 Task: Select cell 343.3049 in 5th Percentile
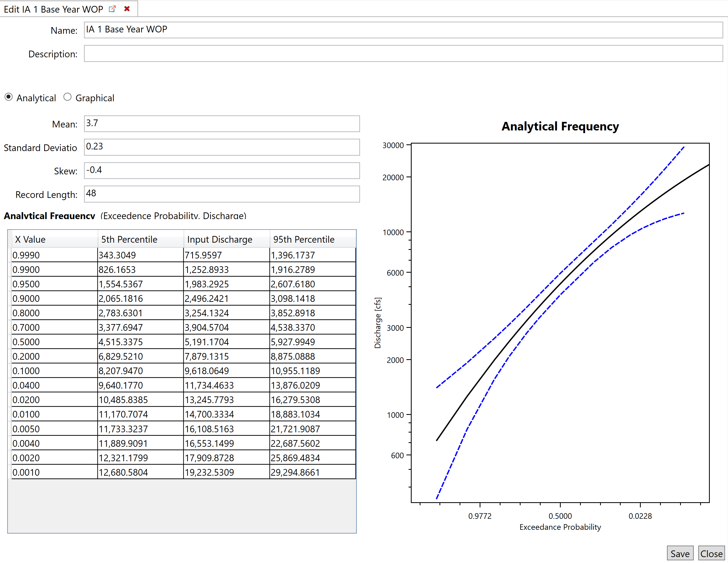[141, 255]
